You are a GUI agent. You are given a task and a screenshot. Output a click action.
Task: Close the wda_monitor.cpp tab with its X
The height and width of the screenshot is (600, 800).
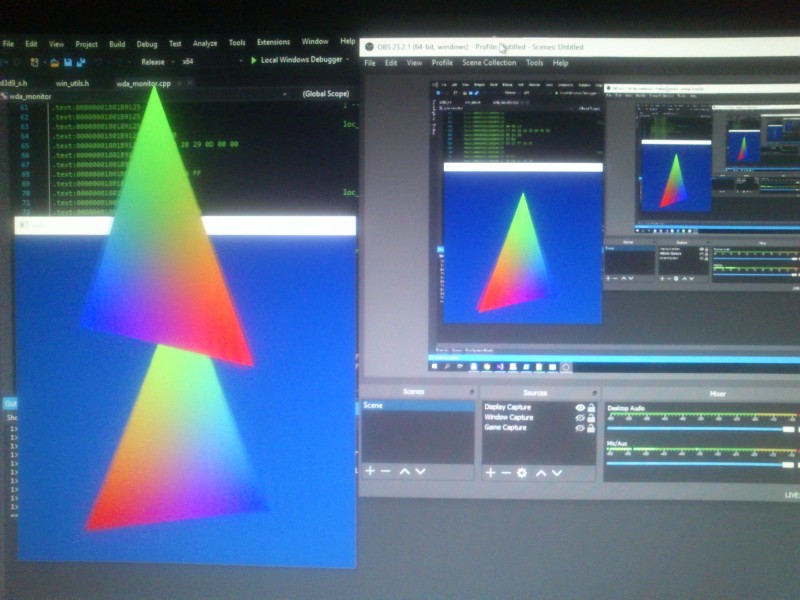190,83
